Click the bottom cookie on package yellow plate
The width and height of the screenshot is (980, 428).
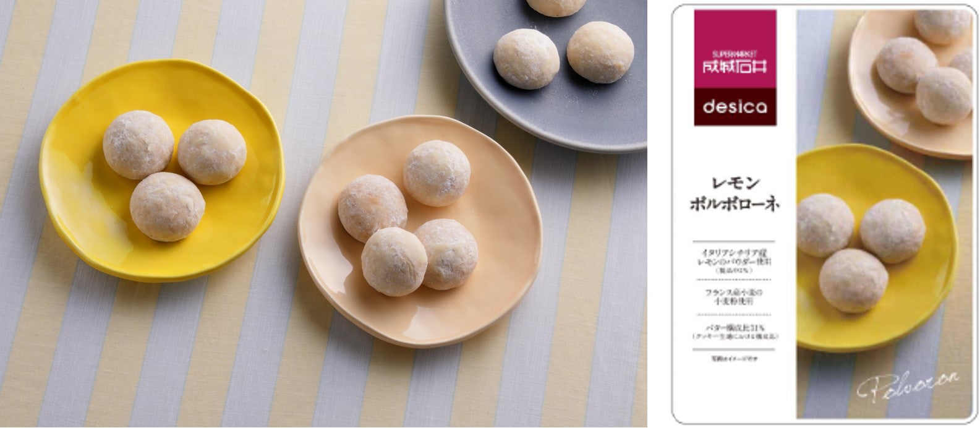853,280
